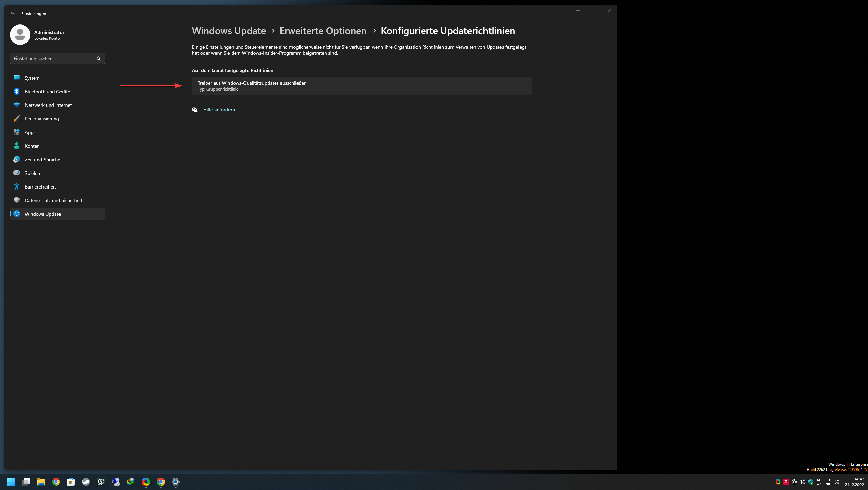Open Datenschutz und Sicherheit
The height and width of the screenshot is (490, 868).
53,200
